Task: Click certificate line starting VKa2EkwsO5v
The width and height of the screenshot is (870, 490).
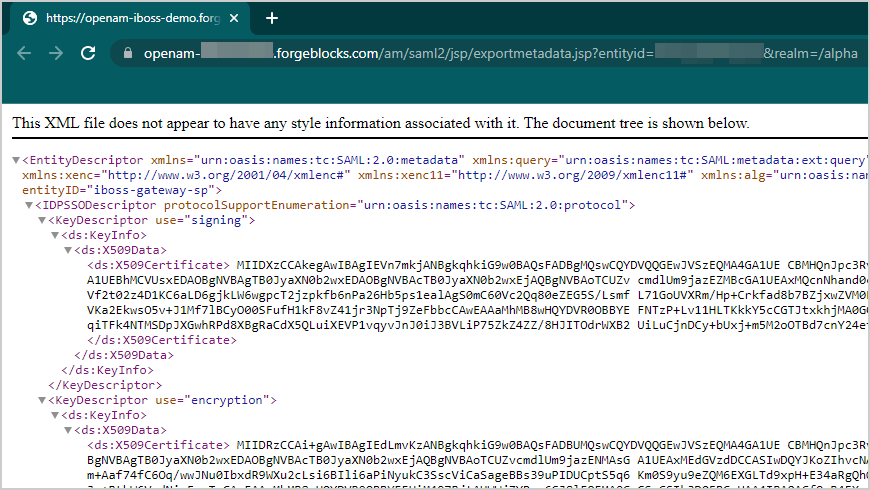Action: pyautogui.click(x=477, y=310)
